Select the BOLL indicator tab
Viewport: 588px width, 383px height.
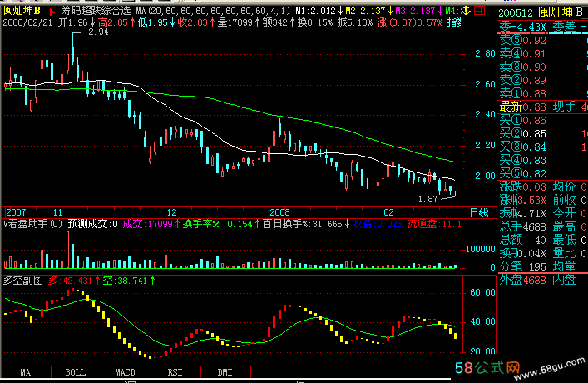click(75, 371)
